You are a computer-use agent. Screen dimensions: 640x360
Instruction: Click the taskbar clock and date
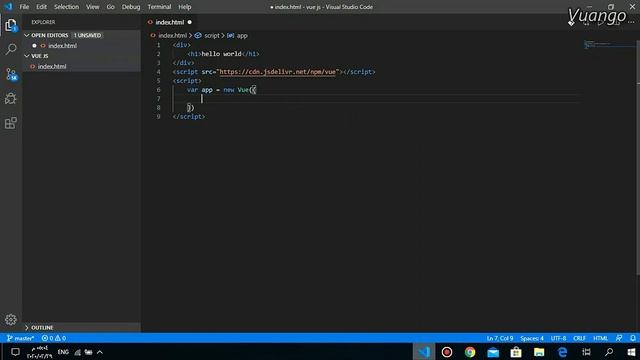point(40,352)
